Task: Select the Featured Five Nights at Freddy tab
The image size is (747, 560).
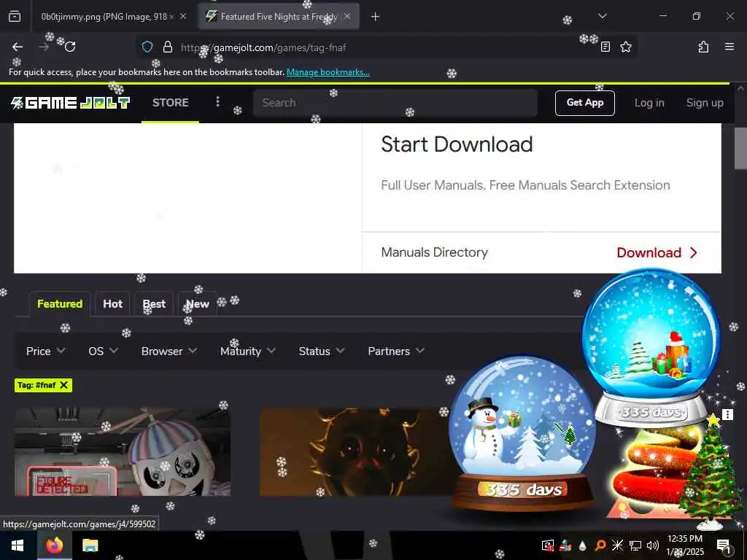Action: tap(279, 16)
